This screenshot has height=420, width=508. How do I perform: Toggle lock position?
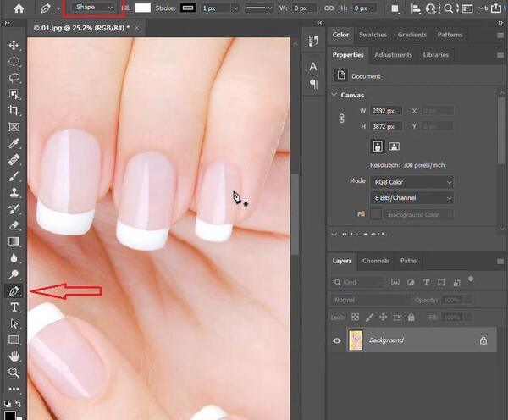click(383, 317)
